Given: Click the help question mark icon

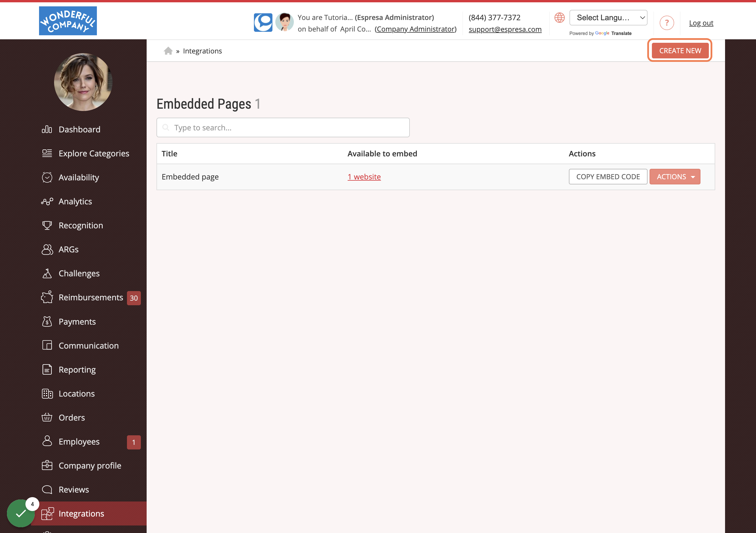Looking at the screenshot, I should tap(666, 23).
